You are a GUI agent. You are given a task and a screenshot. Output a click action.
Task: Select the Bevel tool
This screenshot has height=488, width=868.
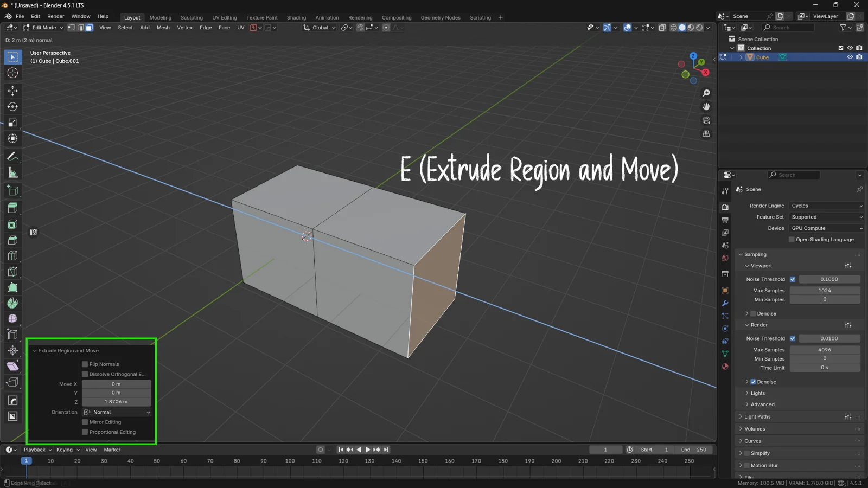(x=12, y=240)
